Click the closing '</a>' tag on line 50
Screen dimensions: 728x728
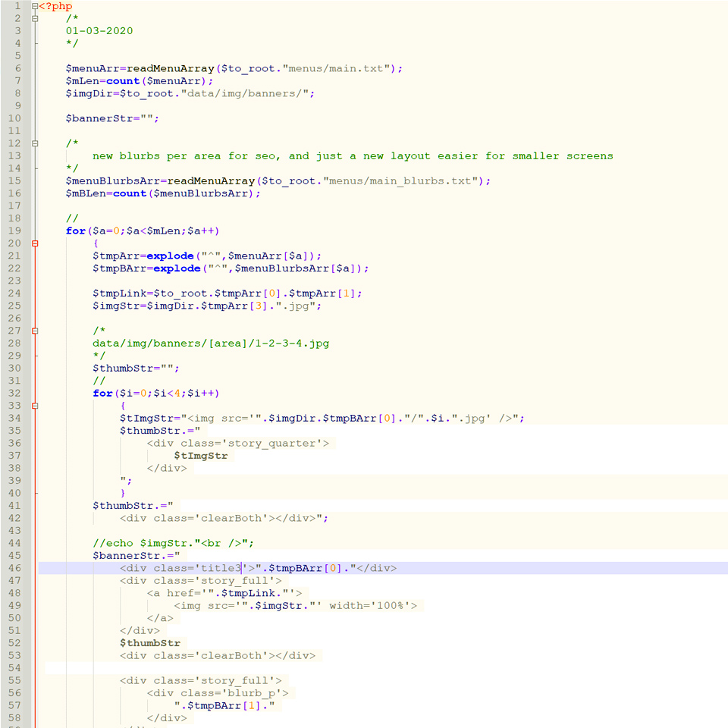[x=160, y=619]
